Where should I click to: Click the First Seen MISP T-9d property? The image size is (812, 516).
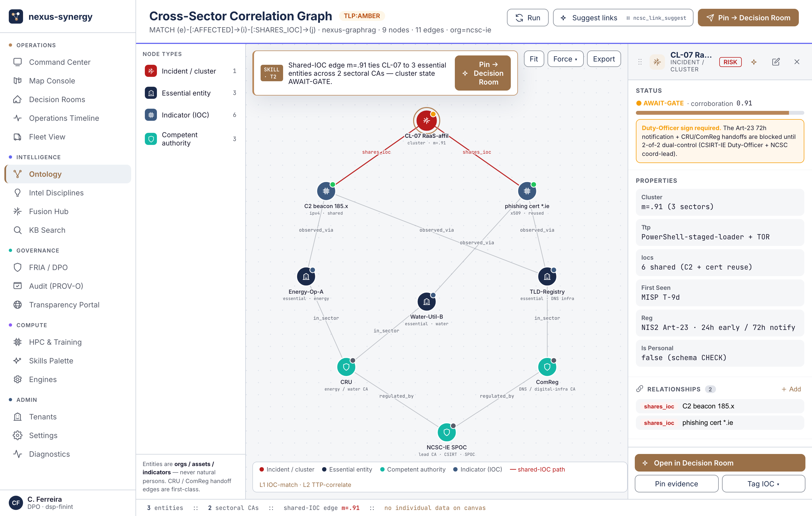(720, 293)
